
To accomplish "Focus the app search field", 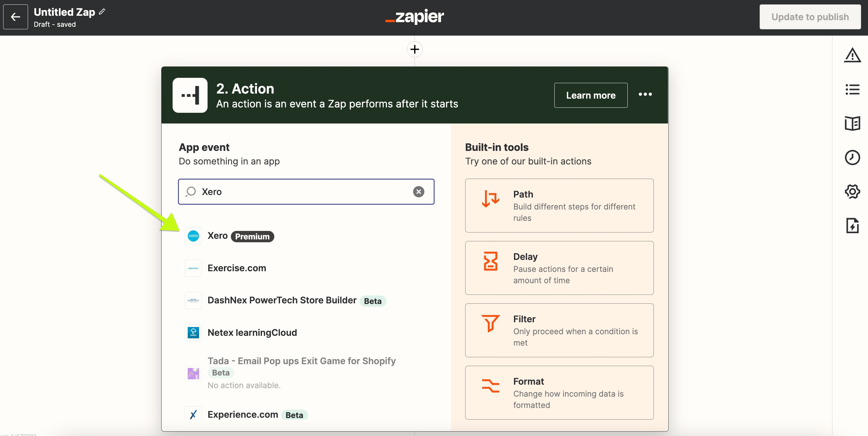I will (x=306, y=192).
